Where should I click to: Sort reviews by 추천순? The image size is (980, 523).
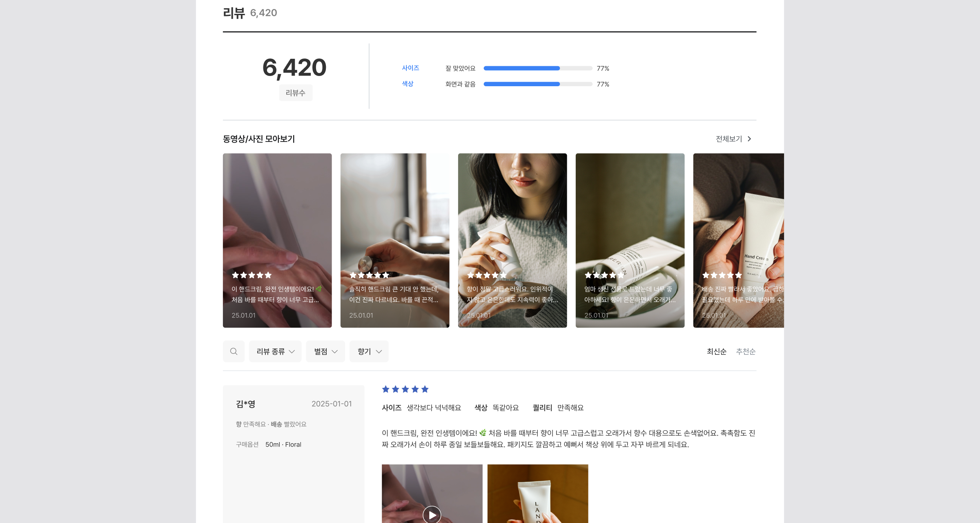coord(746,351)
